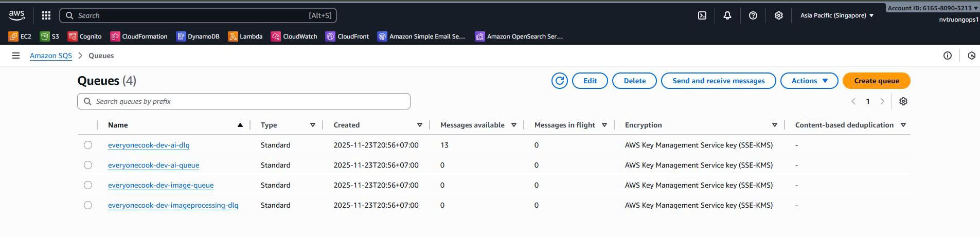Viewport: 980px width, 238px height.
Task: Open CloudWatch bookmark shortcut
Action: [294, 36]
